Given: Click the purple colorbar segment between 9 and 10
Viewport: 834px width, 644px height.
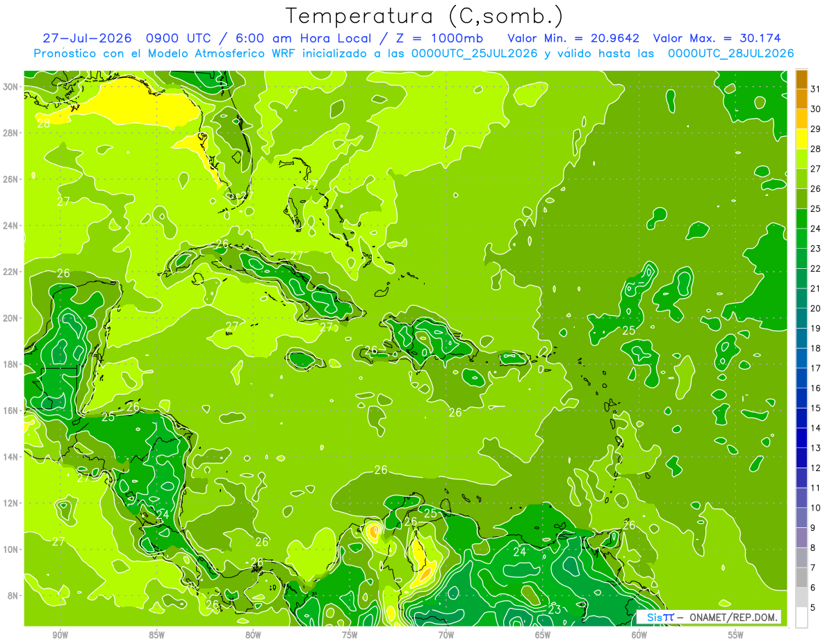Looking at the screenshot, I should [802, 518].
